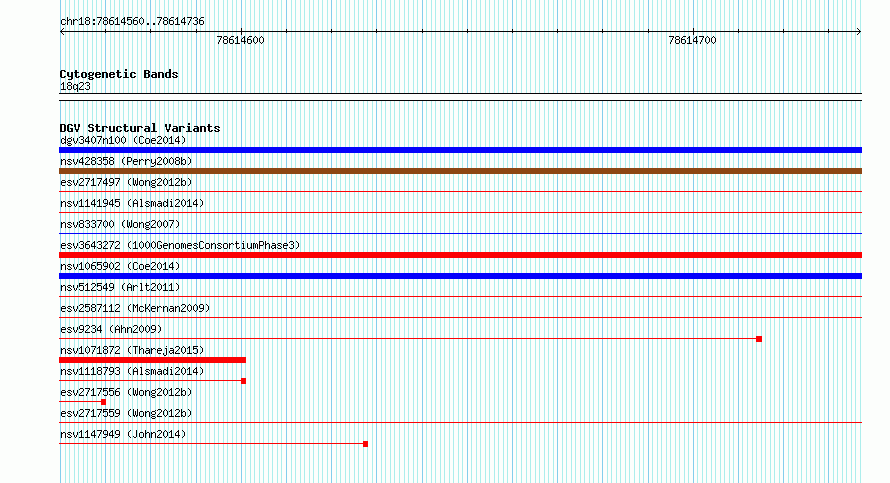Open nsv833700 (Wong2007) variant label
This screenshot has height=483, width=890.
pos(120,224)
